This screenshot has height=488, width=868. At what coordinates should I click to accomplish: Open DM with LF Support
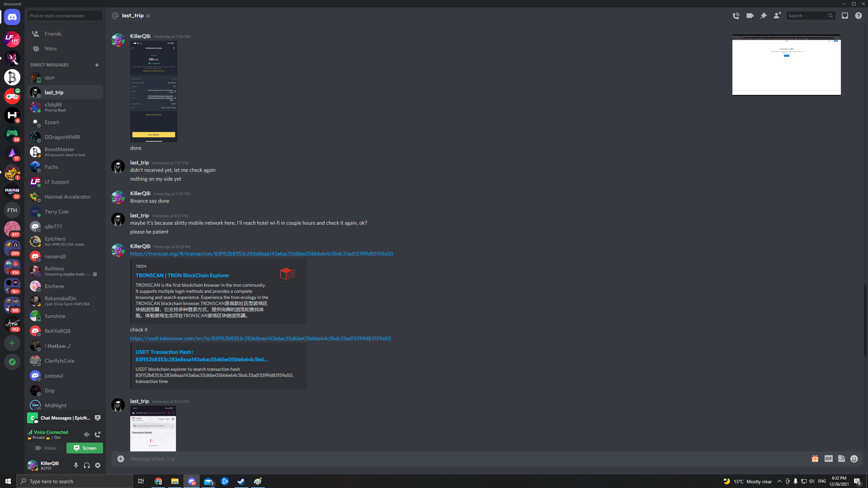[65, 182]
